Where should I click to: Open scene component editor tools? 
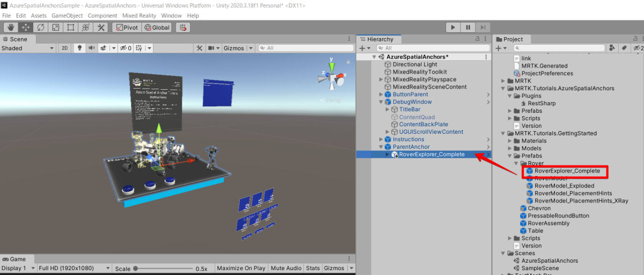point(199,48)
